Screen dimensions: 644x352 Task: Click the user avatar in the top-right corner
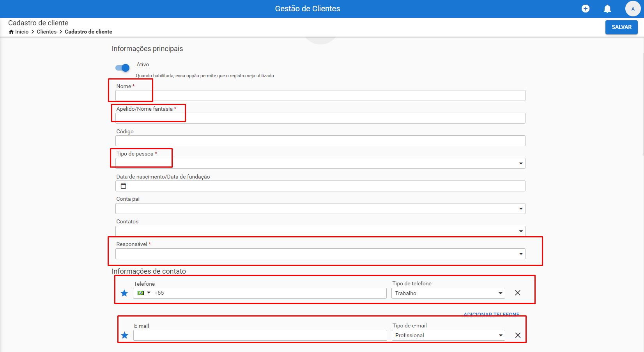[633, 8]
